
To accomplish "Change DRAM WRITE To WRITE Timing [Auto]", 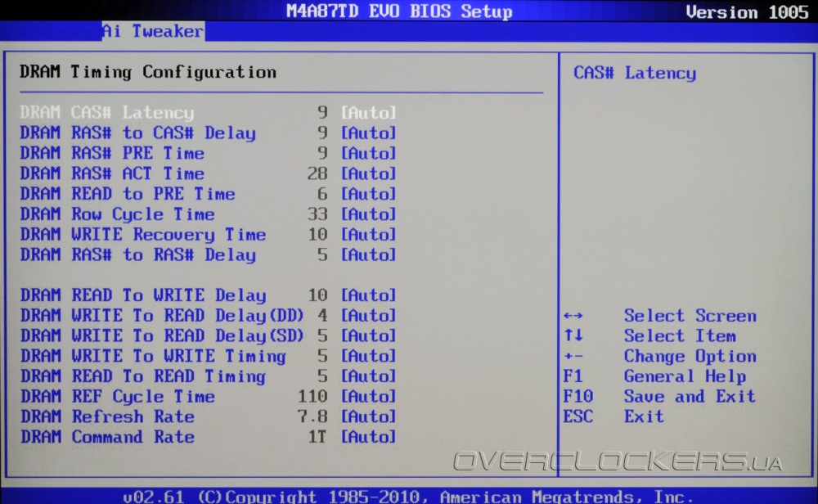I will tap(368, 356).
